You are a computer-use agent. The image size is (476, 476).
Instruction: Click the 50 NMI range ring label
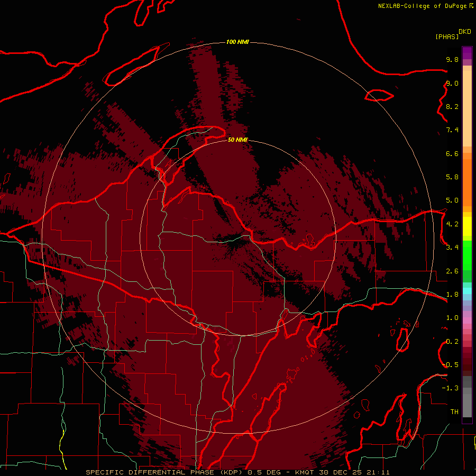coord(237,140)
